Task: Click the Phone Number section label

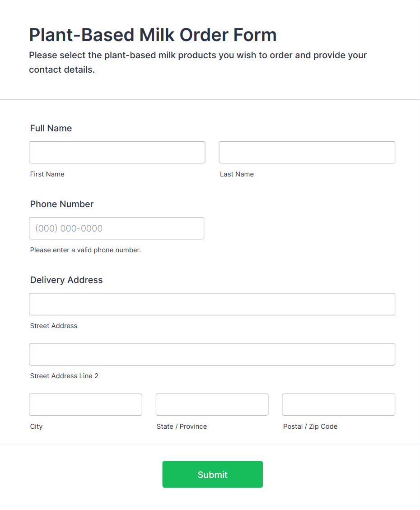Action: pos(62,204)
